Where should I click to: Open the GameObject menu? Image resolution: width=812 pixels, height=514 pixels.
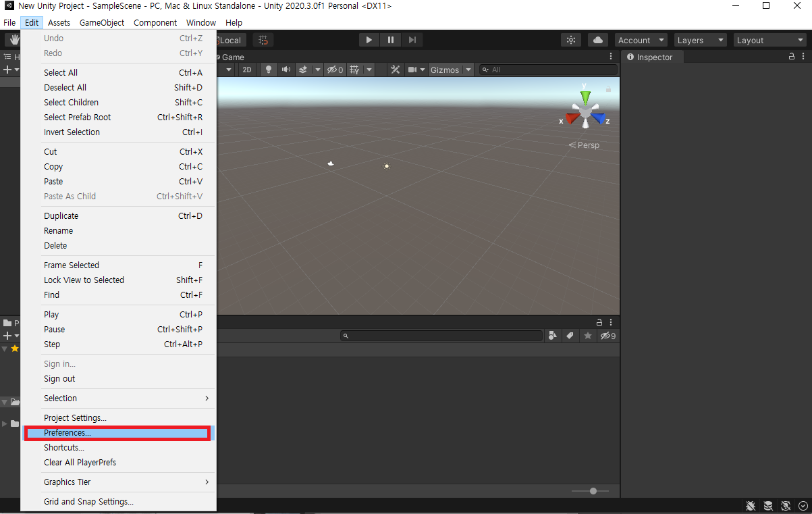[x=102, y=22]
